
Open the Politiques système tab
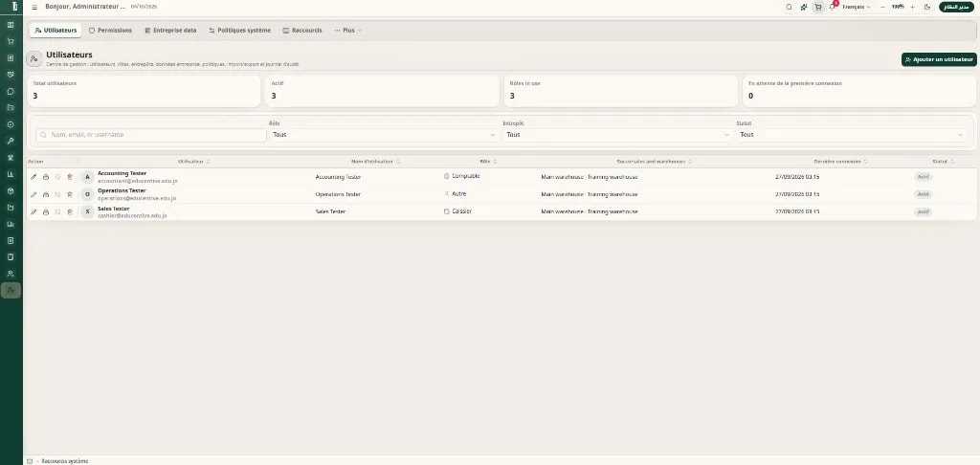pos(240,30)
